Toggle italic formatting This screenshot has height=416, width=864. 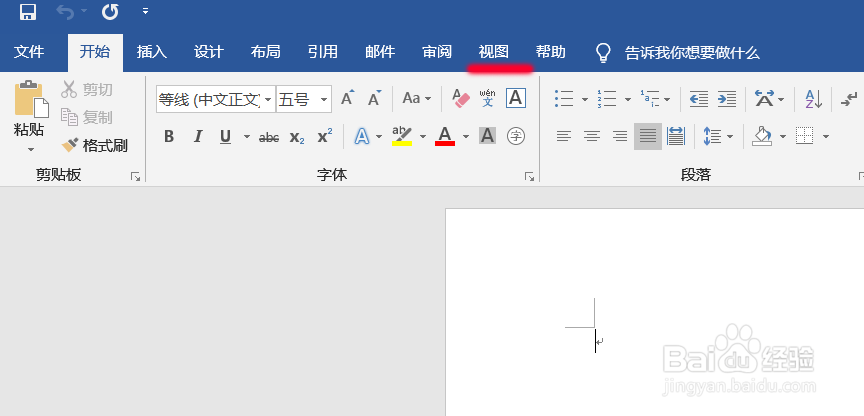click(x=198, y=136)
